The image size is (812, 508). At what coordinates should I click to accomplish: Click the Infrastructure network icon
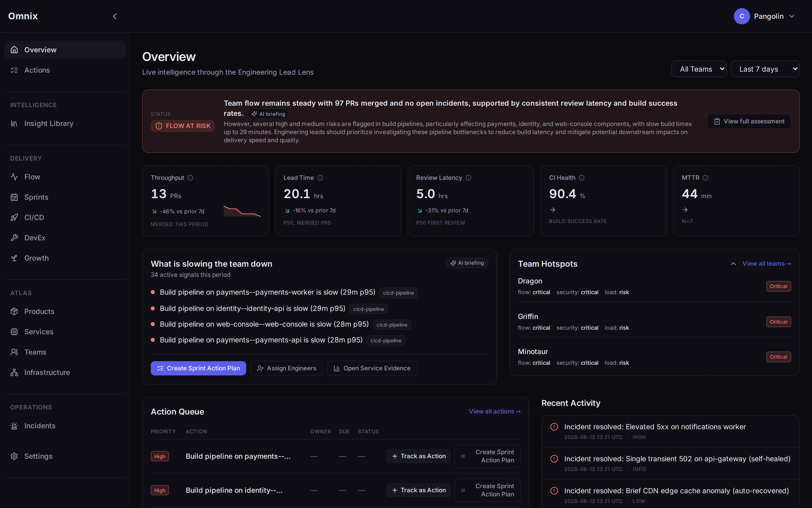point(14,372)
